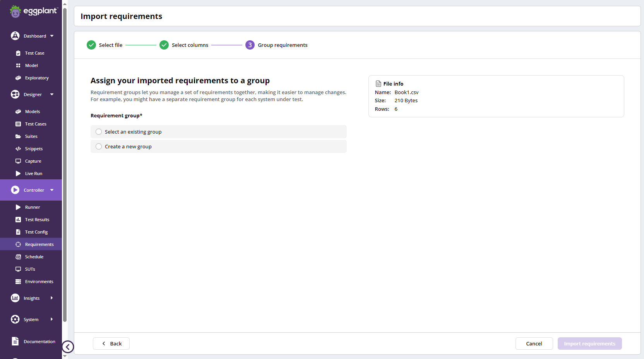This screenshot has height=359, width=644.
Task: Open the Documentation file icon
Action: tap(15, 341)
